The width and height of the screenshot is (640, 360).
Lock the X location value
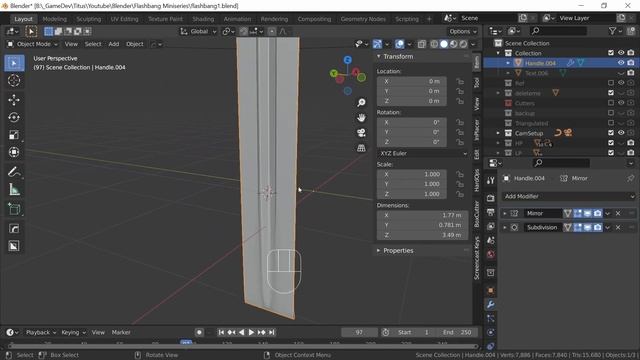460,81
